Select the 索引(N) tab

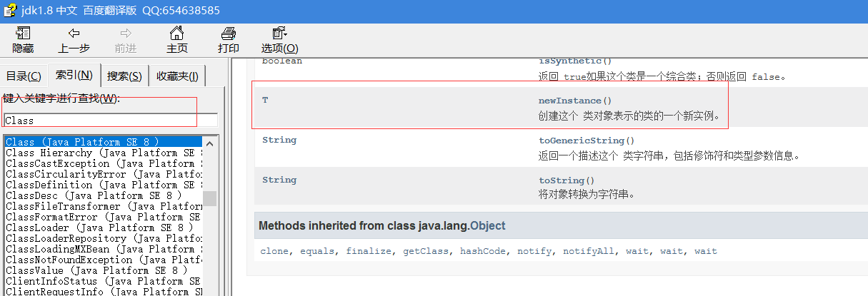pyautogui.click(x=74, y=75)
